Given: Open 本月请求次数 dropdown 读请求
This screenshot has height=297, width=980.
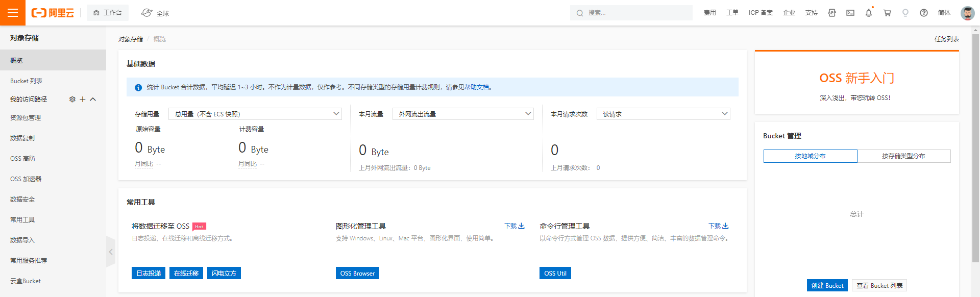Looking at the screenshot, I should (x=664, y=114).
